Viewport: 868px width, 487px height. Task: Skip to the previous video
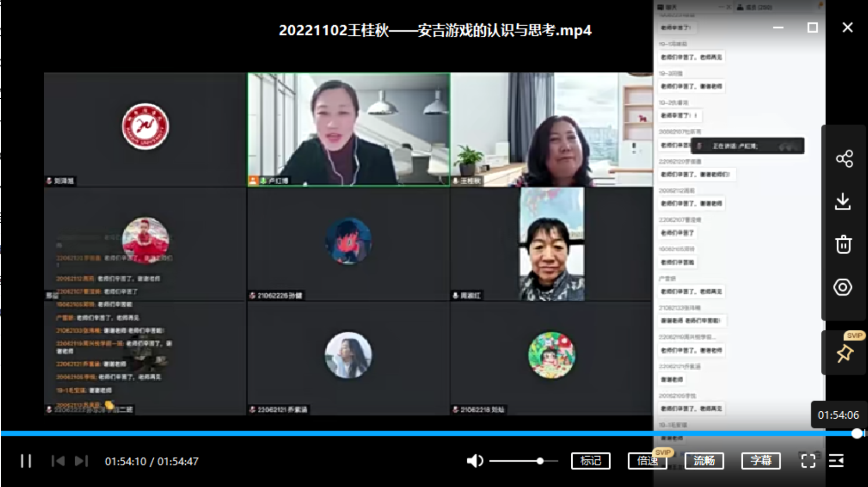pyautogui.click(x=58, y=461)
